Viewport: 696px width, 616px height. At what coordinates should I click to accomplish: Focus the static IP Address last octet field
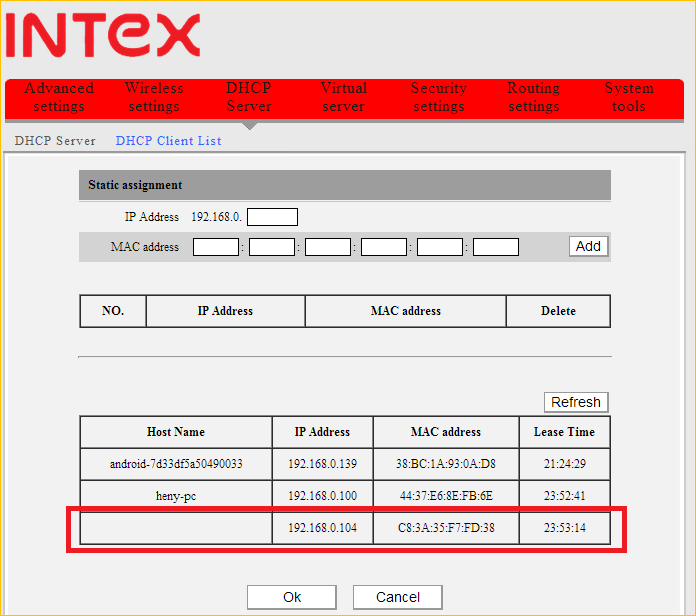click(x=272, y=217)
